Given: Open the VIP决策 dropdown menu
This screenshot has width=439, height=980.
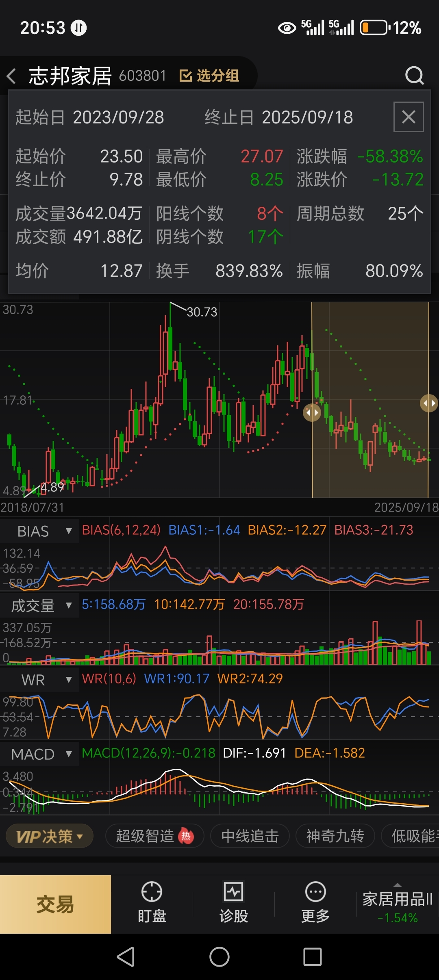Looking at the screenshot, I should click(50, 836).
